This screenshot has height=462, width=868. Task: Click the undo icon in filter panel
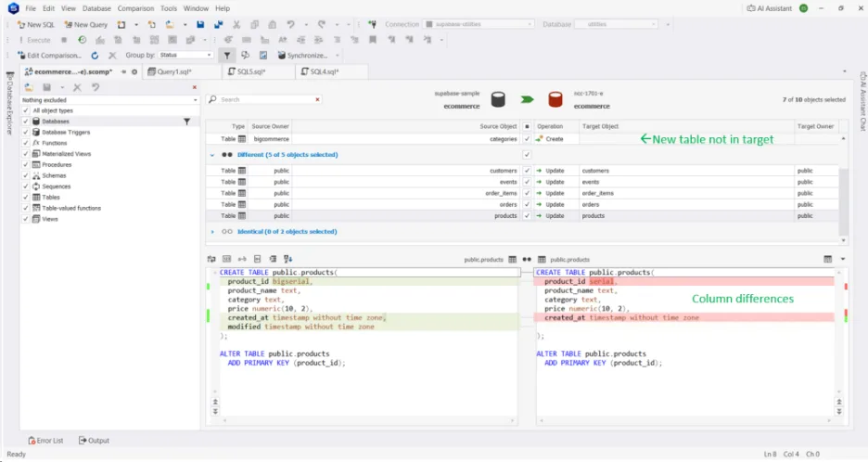coord(96,87)
